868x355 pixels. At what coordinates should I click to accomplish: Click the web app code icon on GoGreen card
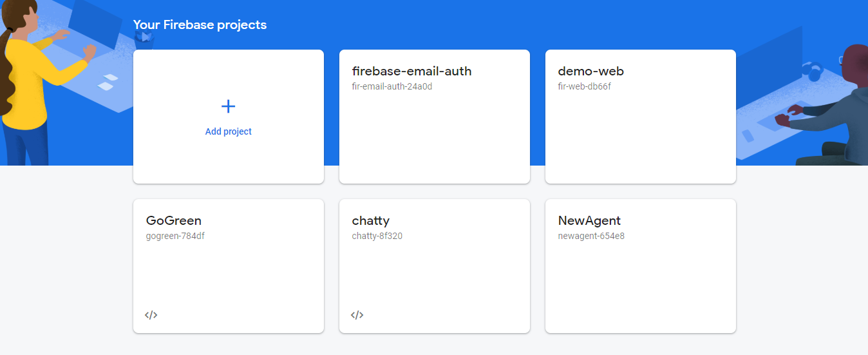(151, 315)
